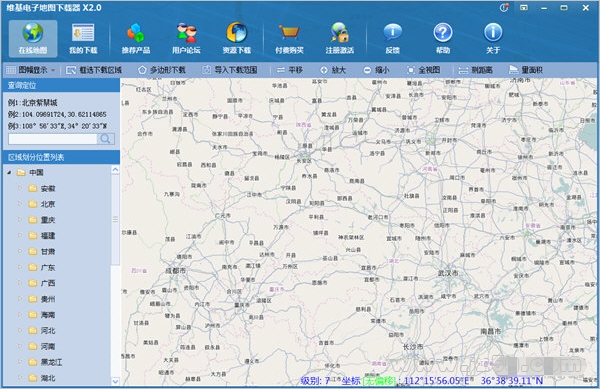Activate the 测距离 measuring tool
The image size is (600, 389).
point(475,70)
